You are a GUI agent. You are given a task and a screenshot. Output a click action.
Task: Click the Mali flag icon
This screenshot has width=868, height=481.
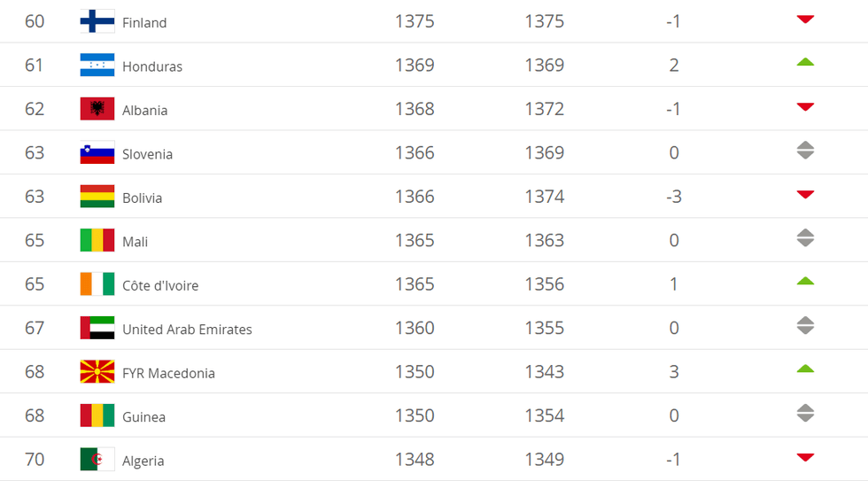pyautogui.click(x=97, y=241)
